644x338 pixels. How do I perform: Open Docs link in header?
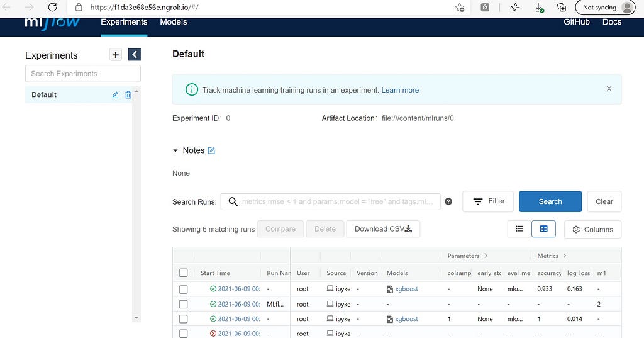[611, 22]
